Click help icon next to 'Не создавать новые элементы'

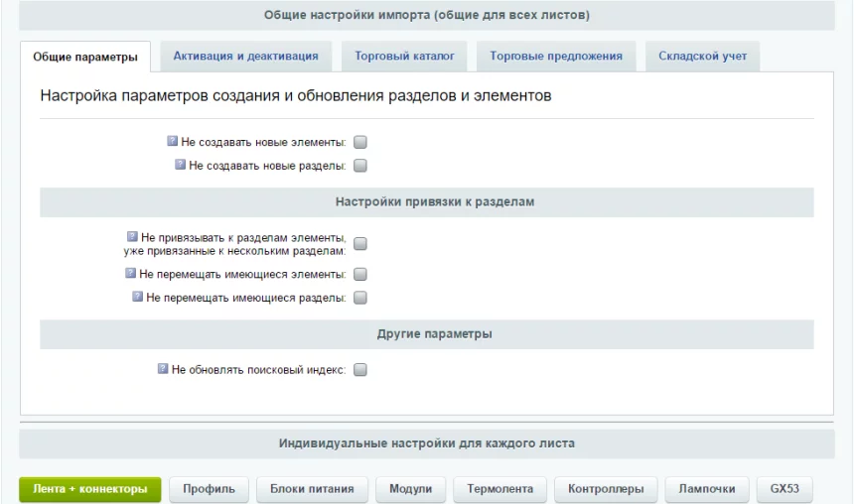click(x=174, y=142)
